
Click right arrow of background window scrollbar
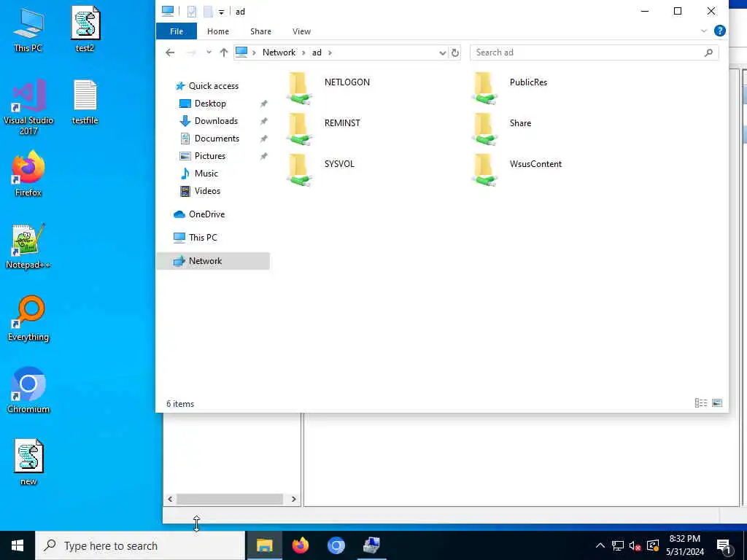click(293, 499)
